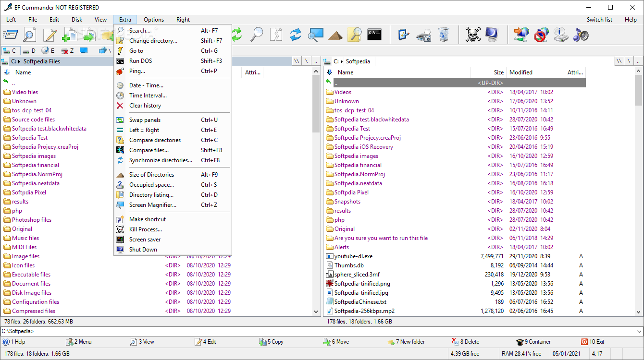Select youtube-dl.exe in the right panel
Image resolution: width=644 pixels, height=360 pixels.
tap(354, 256)
